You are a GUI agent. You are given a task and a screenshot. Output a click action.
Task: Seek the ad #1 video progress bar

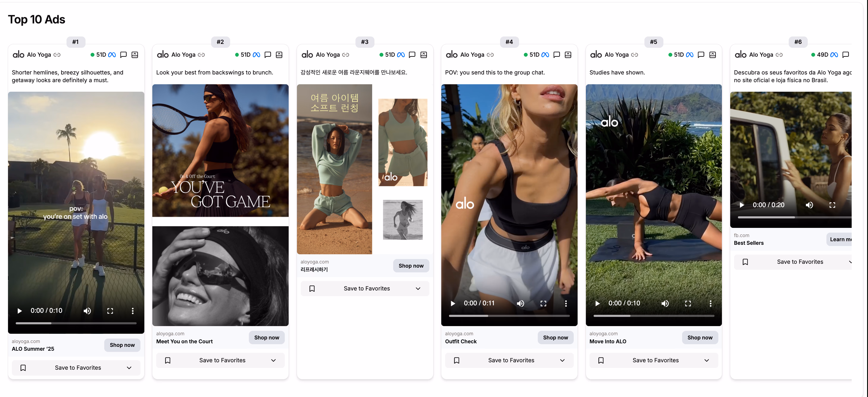pos(76,323)
